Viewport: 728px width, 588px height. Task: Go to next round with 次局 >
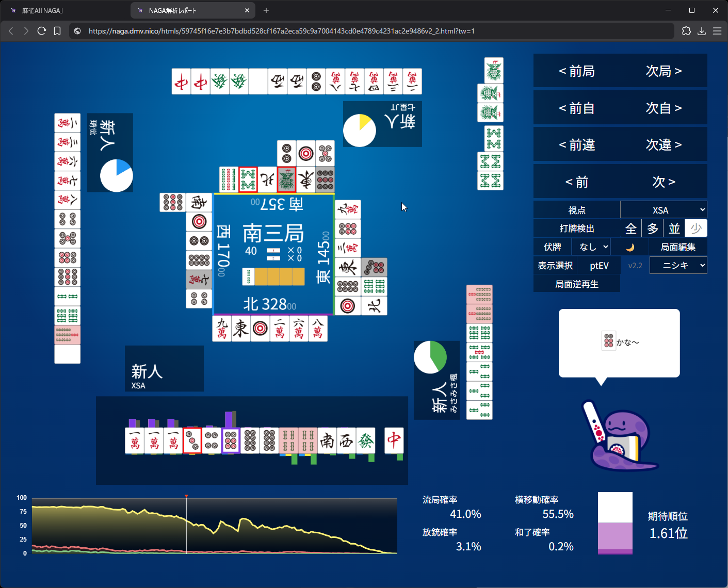click(x=664, y=71)
